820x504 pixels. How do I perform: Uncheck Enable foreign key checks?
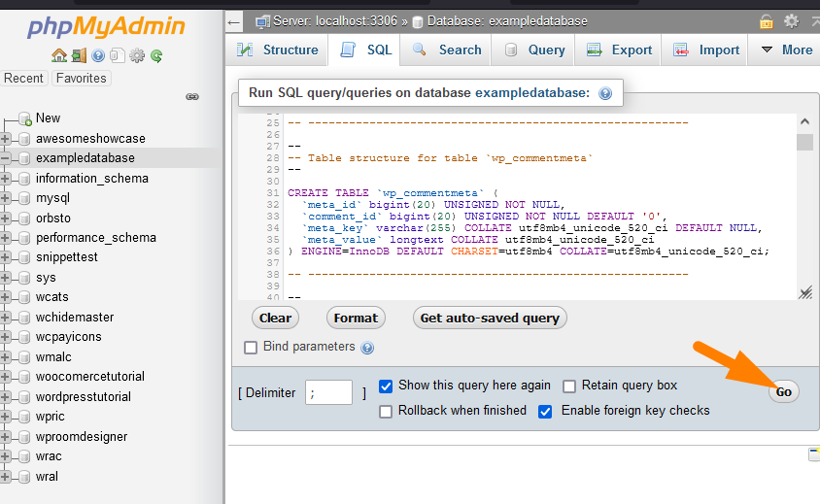545,412
